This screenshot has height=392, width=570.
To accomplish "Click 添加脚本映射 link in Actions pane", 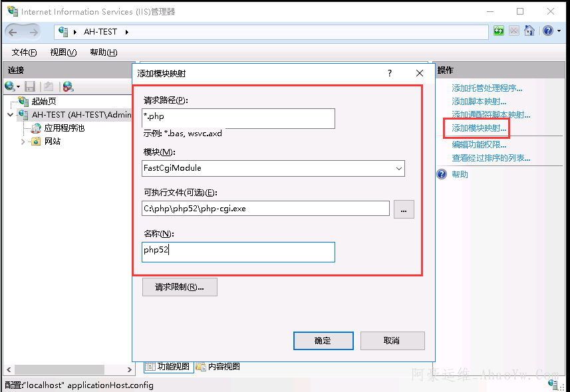I will pyautogui.click(x=479, y=102).
